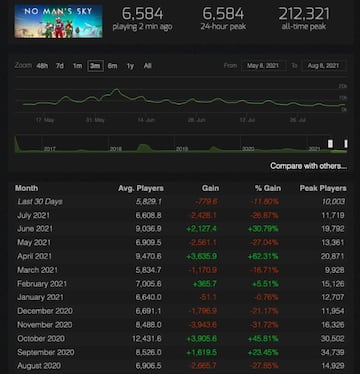Screen dimensions: 360x374
Task: Click November 2020 peak players 16,326
Action: (x=333, y=325)
